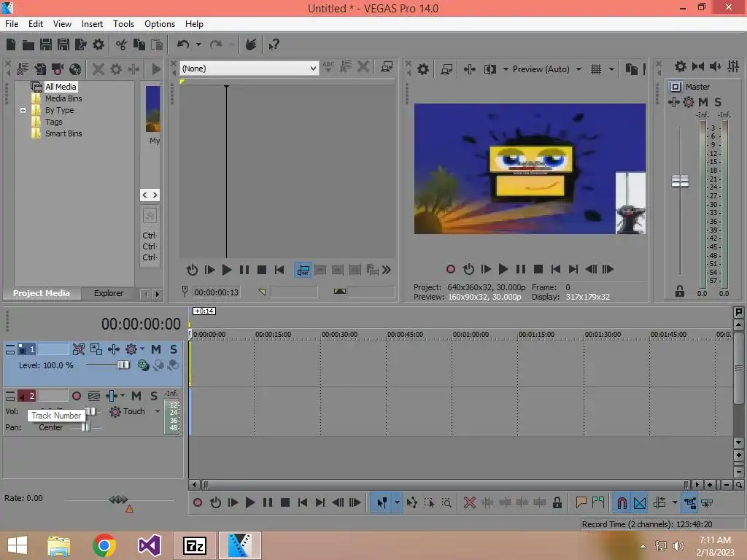Click the What's This help icon
747x560 pixels.
[x=274, y=44]
